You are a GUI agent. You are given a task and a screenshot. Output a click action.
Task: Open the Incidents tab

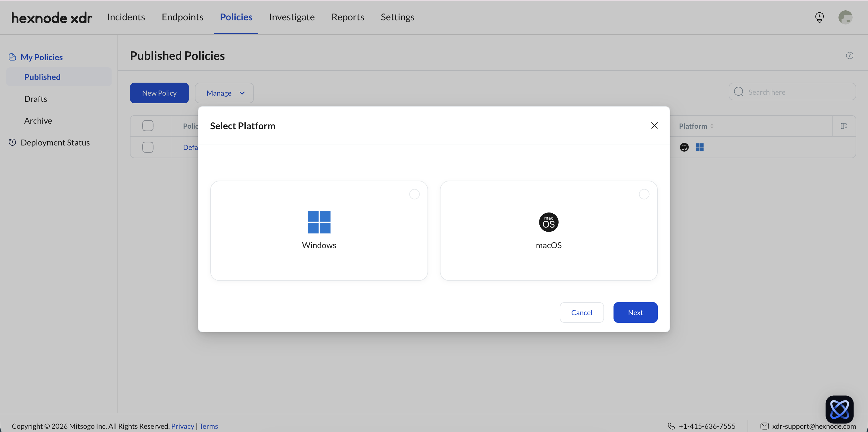pyautogui.click(x=126, y=17)
